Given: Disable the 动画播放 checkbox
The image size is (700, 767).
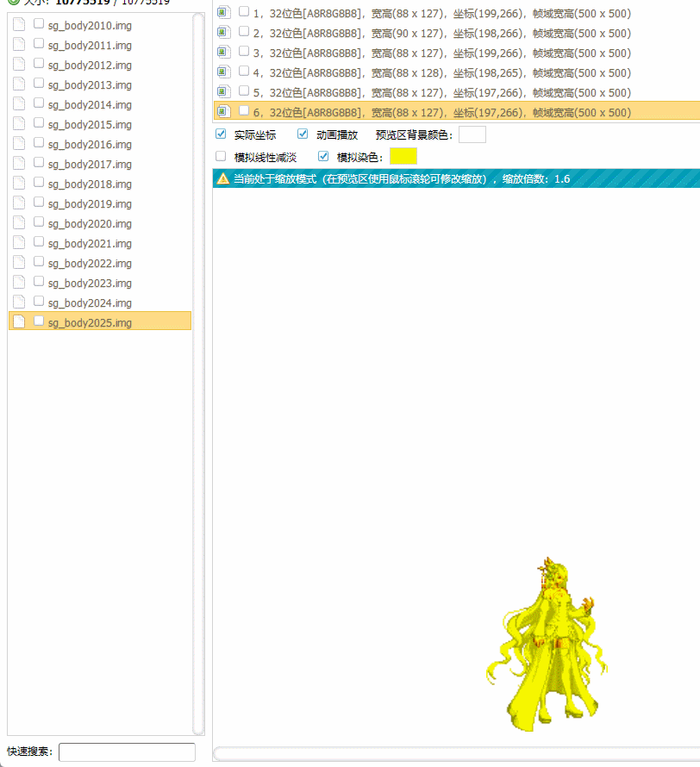Looking at the screenshot, I should tap(303, 134).
